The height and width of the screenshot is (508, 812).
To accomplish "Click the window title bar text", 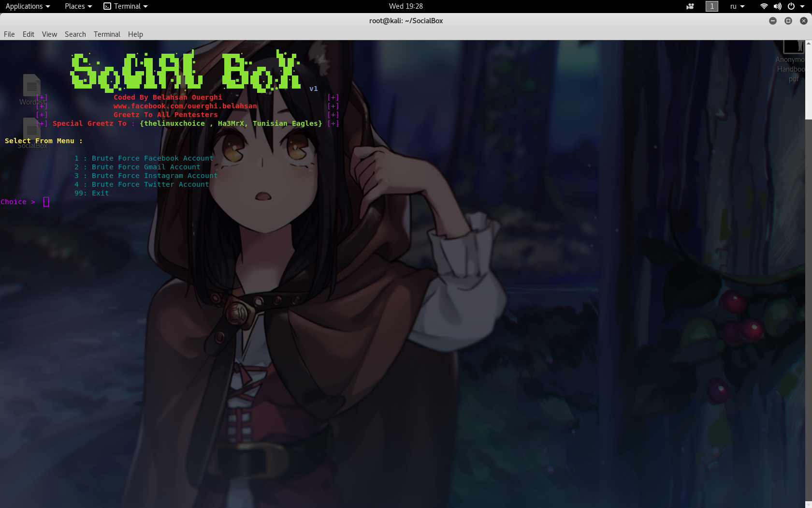I will [406, 21].
